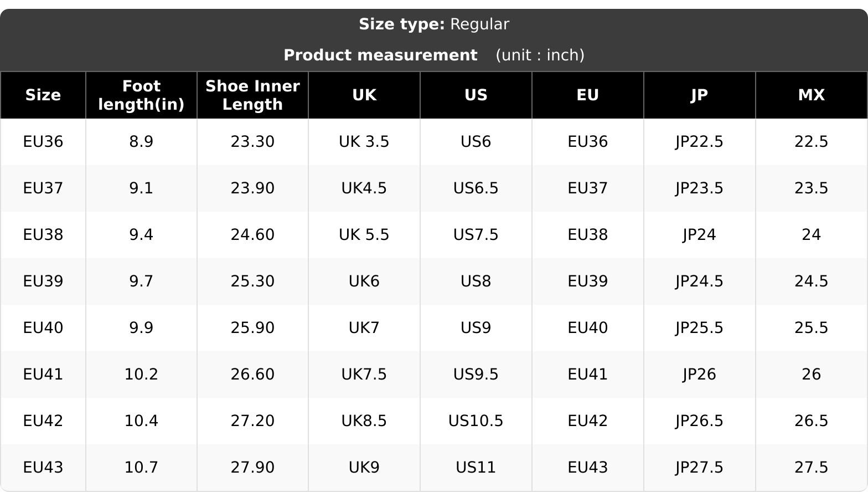Click the MX column header

coord(811,95)
